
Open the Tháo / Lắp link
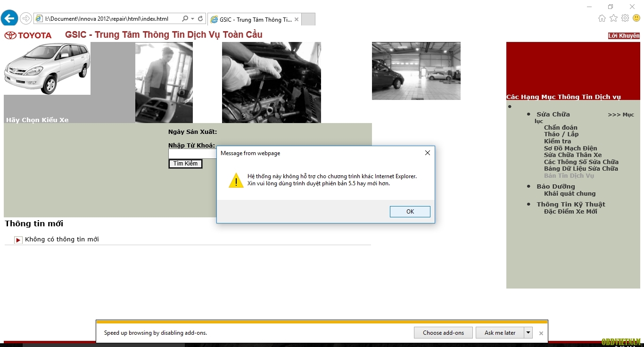coord(561,134)
